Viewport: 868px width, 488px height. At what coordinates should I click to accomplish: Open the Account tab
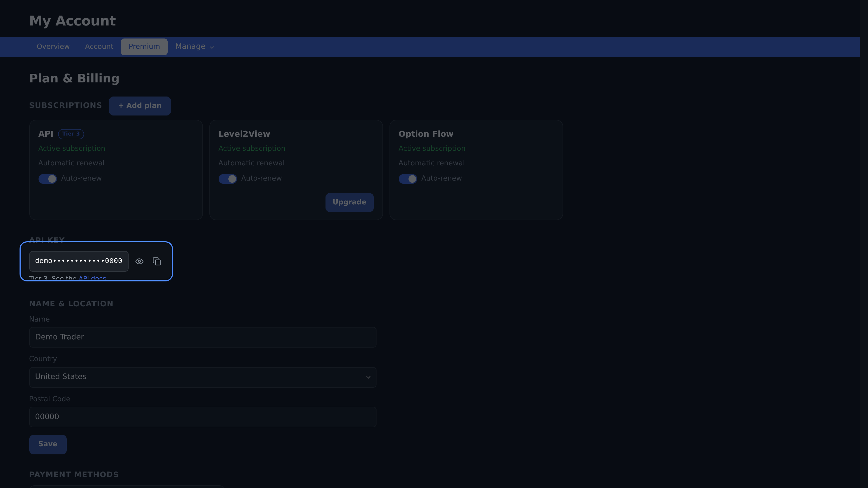point(99,46)
